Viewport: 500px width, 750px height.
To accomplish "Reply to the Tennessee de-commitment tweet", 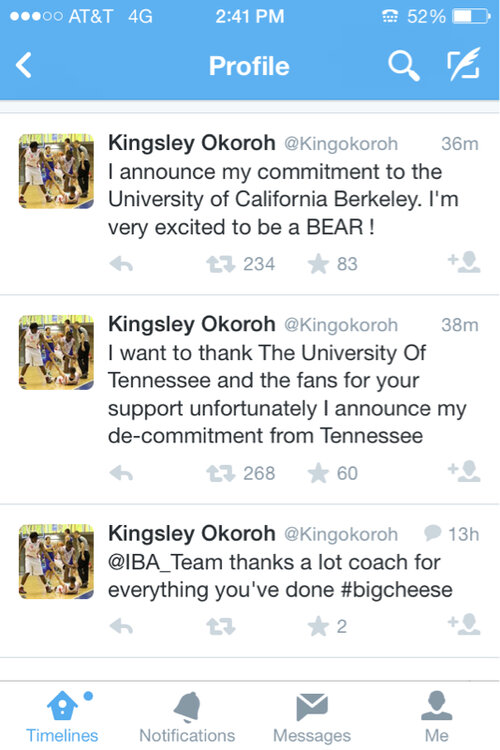I will tap(121, 473).
